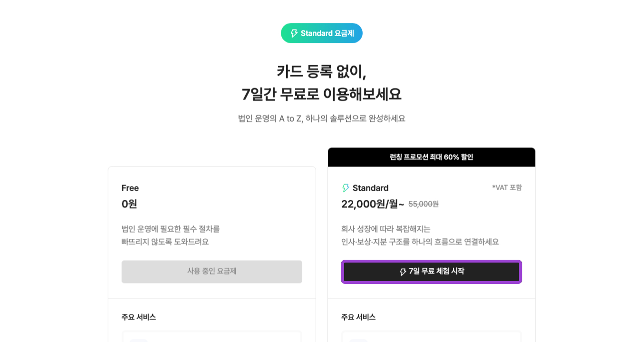The height and width of the screenshot is (342, 644).
Task: Click the 카드 등록 없이 main headline
Action: pos(322,72)
